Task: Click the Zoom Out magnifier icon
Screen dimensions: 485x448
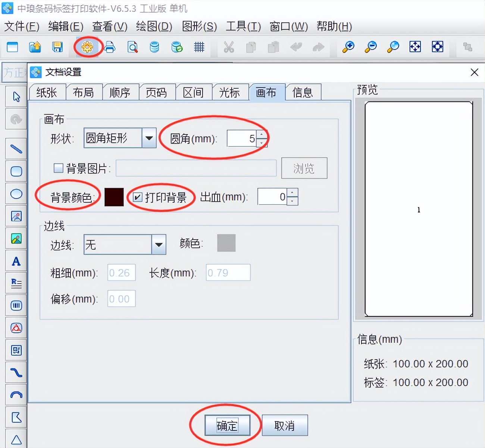Action: click(x=370, y=47)
